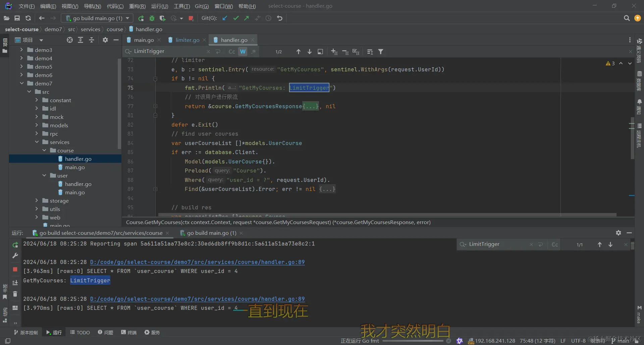
Task: Push commits with the green arrow icon
Action: coord(247,18)
